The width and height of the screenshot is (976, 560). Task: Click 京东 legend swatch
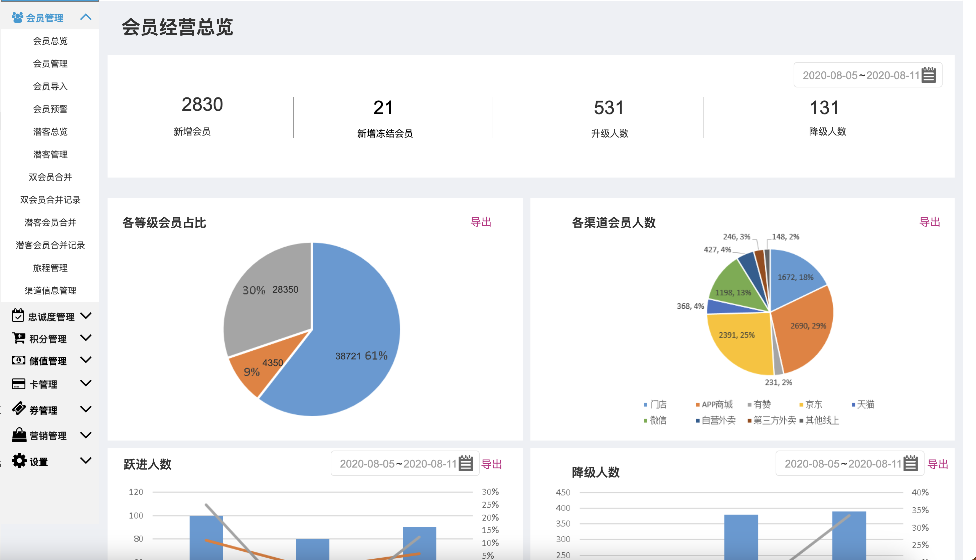801,404
